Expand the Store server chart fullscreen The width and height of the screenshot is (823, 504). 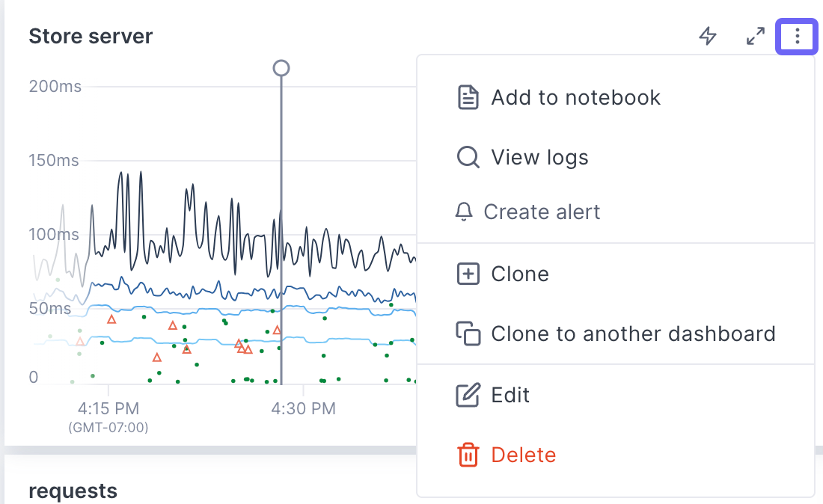coord(756,36)
